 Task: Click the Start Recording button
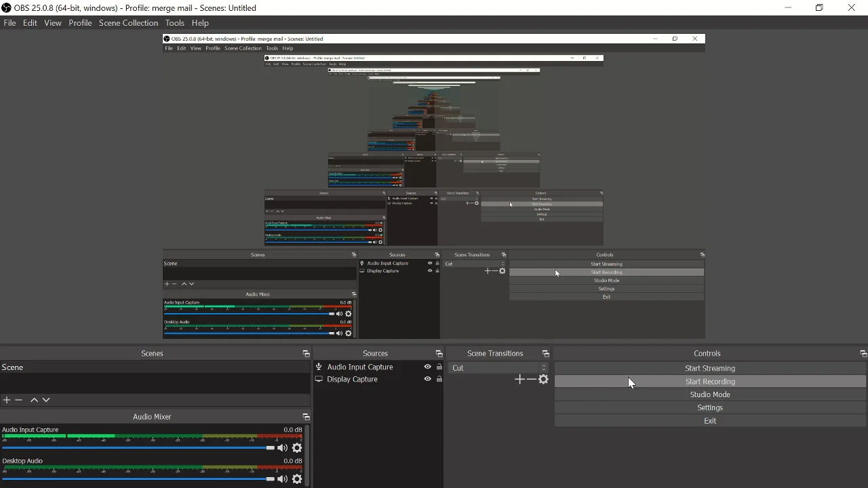coord(710,382)
